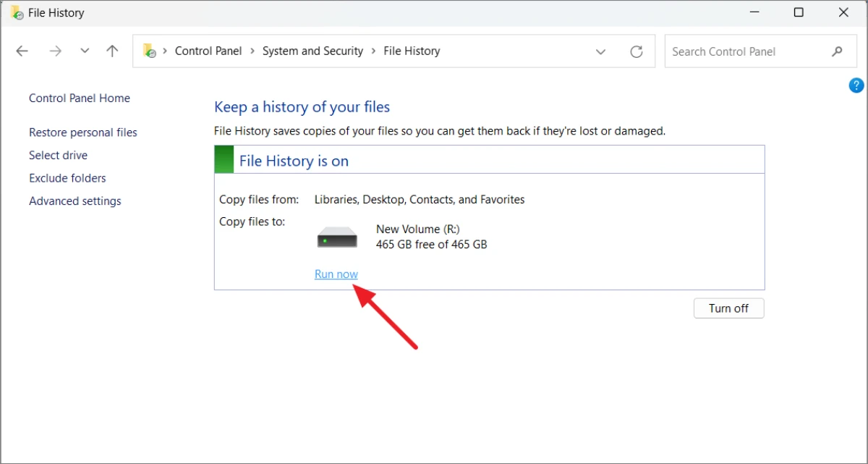Open Restore personal files
Image resolution: width=868 pixels, height=464 pixels.
pyautogui.click(x=83, y=132)
